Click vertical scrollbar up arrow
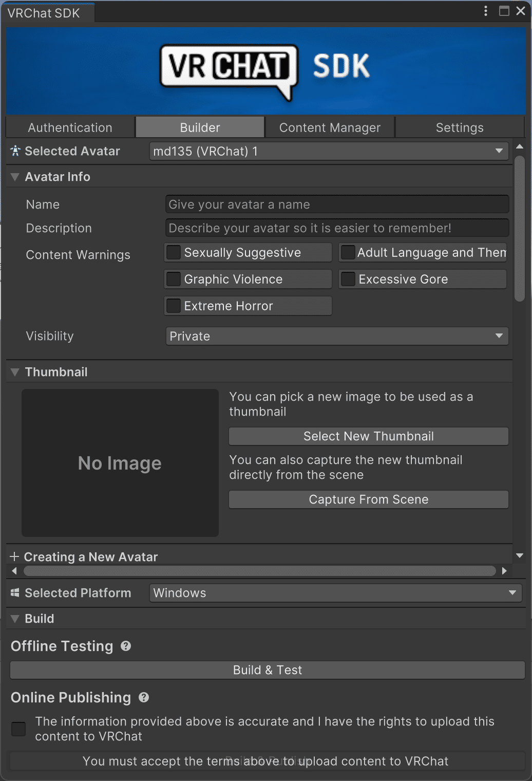The image size is (532, 781). 520,147
